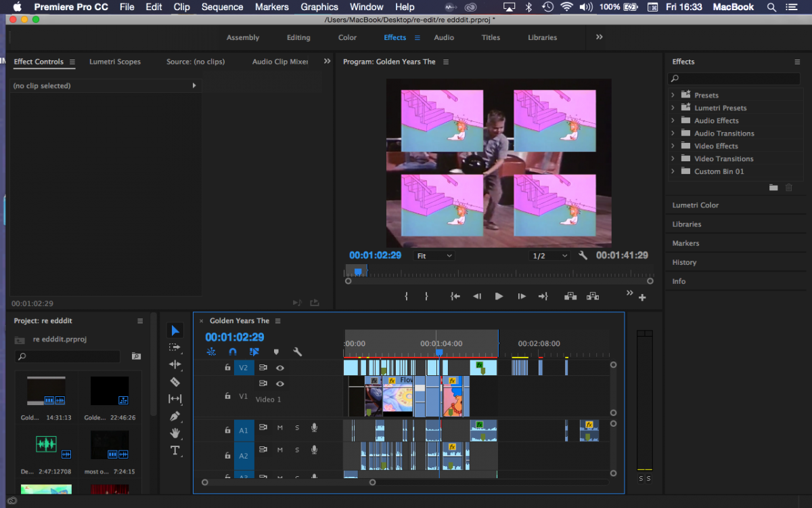
Task: Hide the V2 track output with the eye
Action: [279, 368]
